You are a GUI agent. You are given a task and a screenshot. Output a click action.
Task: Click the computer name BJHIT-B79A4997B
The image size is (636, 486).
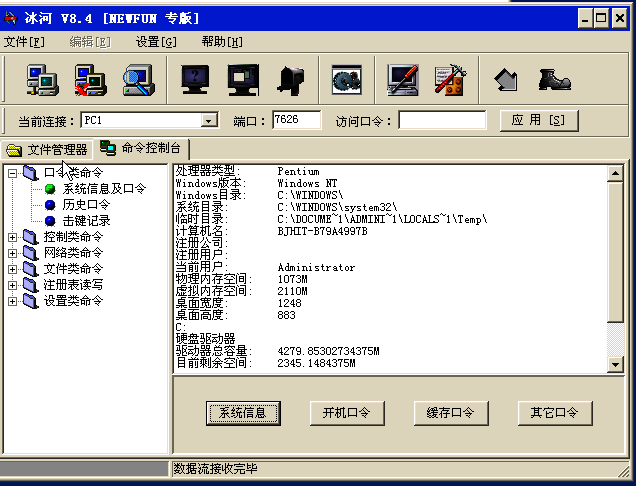[322, 231]
